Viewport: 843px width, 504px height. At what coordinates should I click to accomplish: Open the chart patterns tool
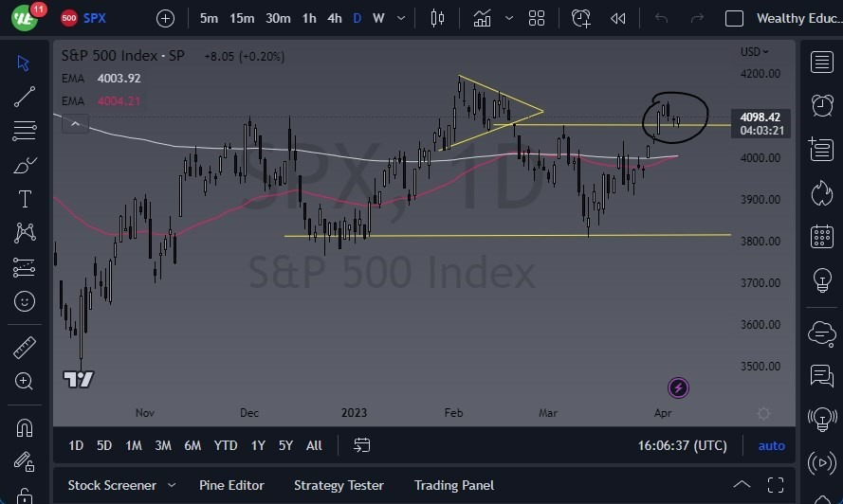(25, 233)
